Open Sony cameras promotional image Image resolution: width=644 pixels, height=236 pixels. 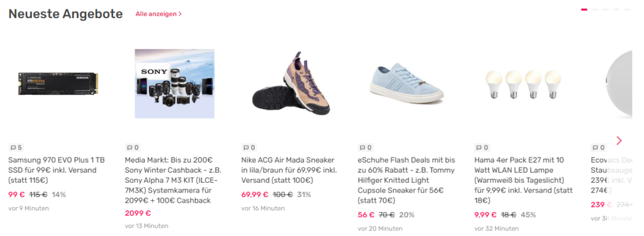coord(175,83)
